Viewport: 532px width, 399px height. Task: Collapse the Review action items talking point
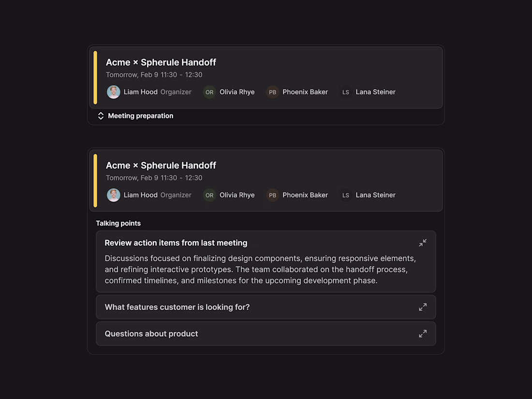[x=423, y=243]
